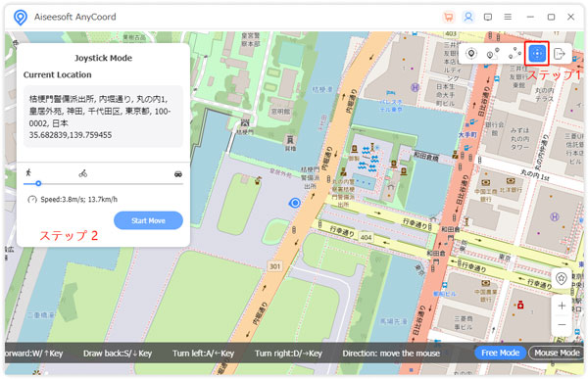Click the exit mode icon
588x379 pixels.
[560, 54]
